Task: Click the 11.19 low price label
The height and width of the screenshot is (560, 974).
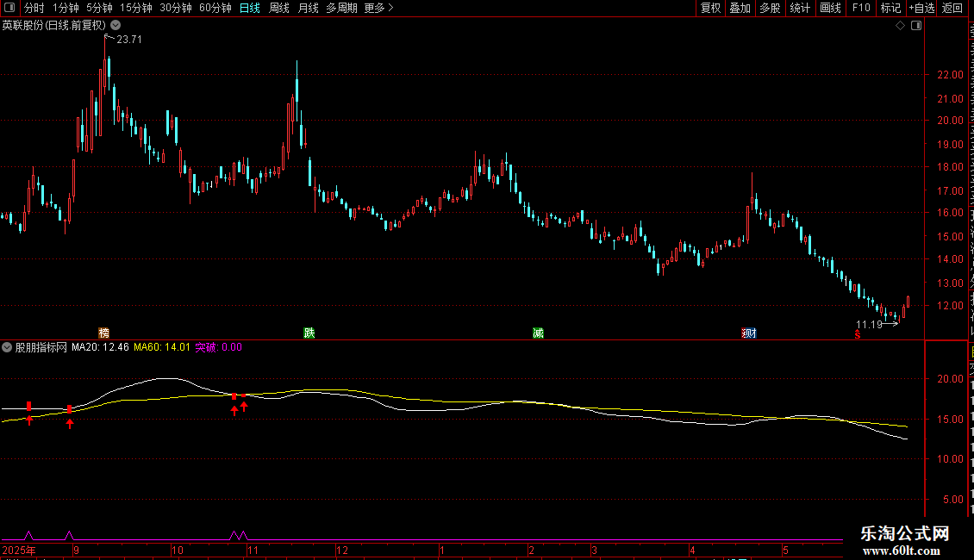Action: (x=869, y=325)
